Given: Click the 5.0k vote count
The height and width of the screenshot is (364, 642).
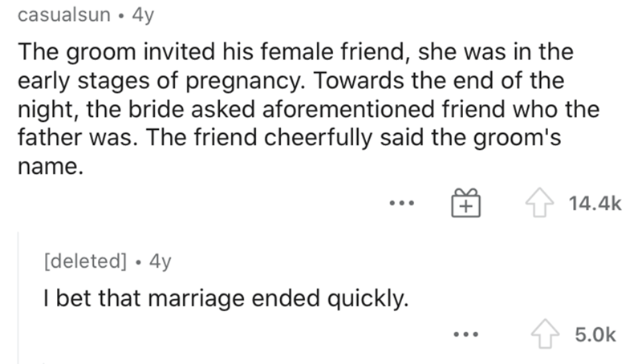Looking at the screenshot, I should tap(595, 334).
